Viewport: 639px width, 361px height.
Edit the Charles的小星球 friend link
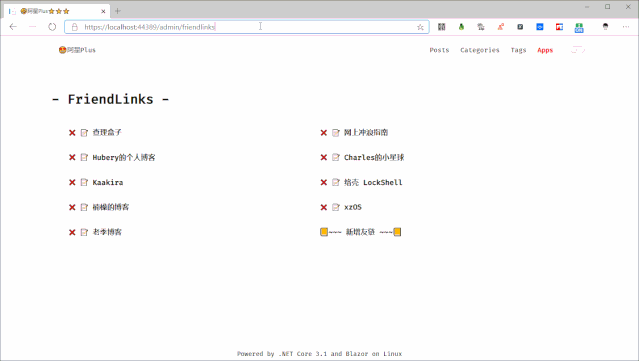335,158
